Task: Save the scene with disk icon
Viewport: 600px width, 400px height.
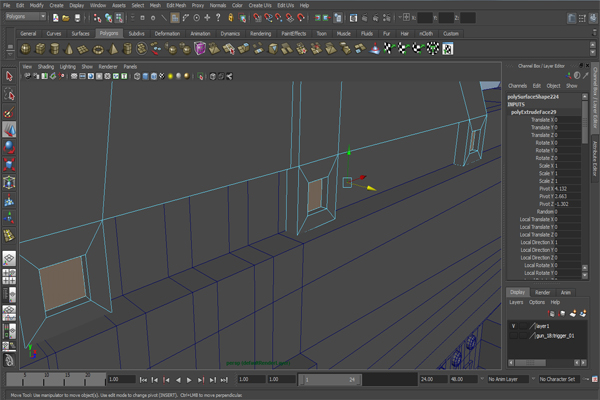Action: tap(77, 18)
